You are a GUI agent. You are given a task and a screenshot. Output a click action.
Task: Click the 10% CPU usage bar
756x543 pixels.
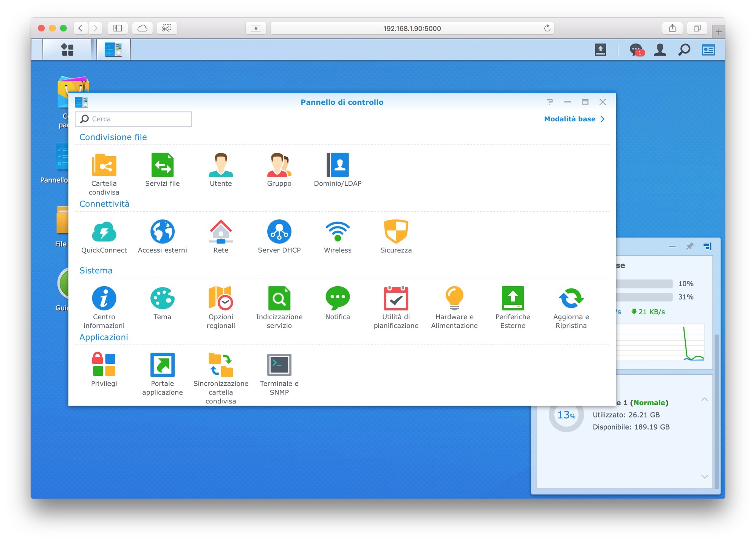(x=644, y=284)
